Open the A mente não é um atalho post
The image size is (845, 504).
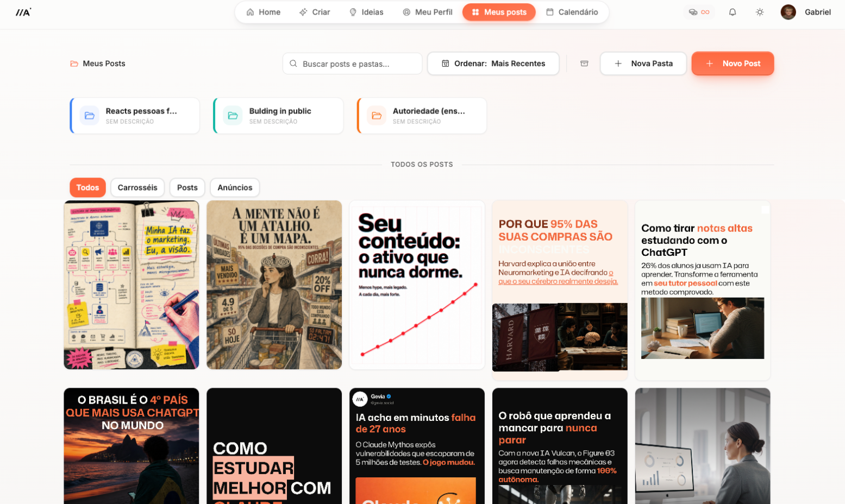274,285
